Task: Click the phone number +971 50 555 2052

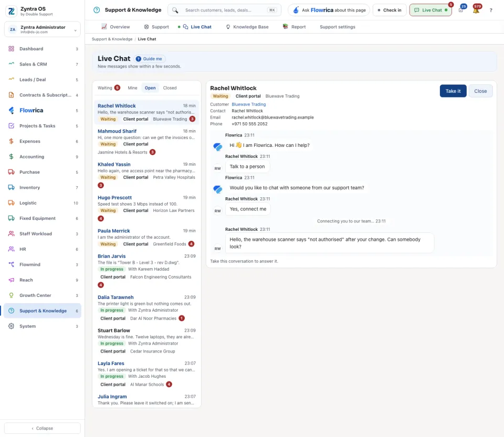Action: (x=249, y=124)
